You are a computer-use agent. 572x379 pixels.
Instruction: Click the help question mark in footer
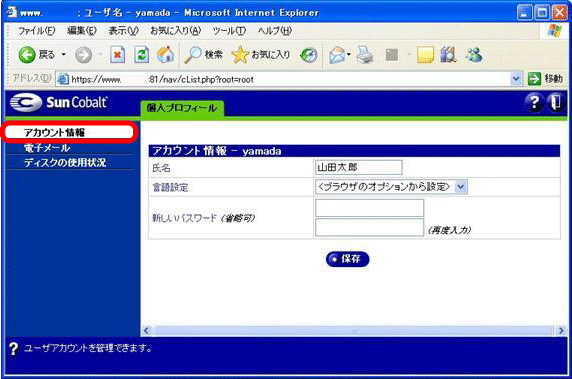tap(13, 349)
